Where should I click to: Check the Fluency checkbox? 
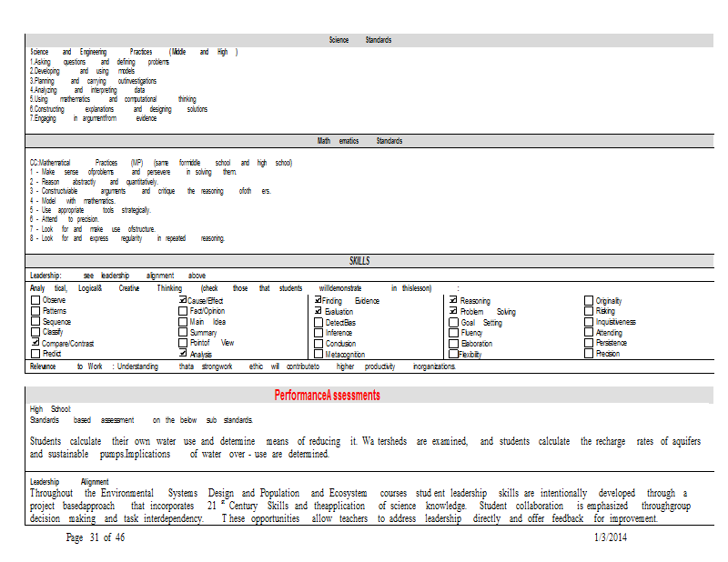[453, 333]
